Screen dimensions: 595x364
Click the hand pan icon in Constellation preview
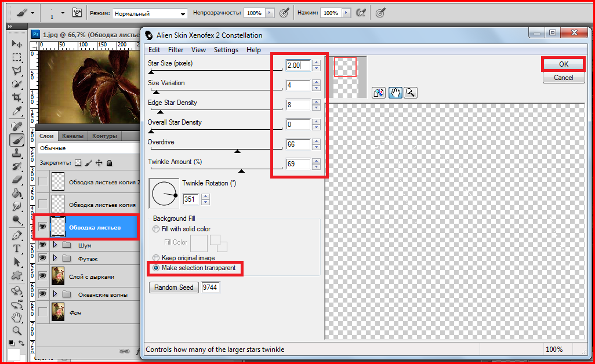pos(395,93)
